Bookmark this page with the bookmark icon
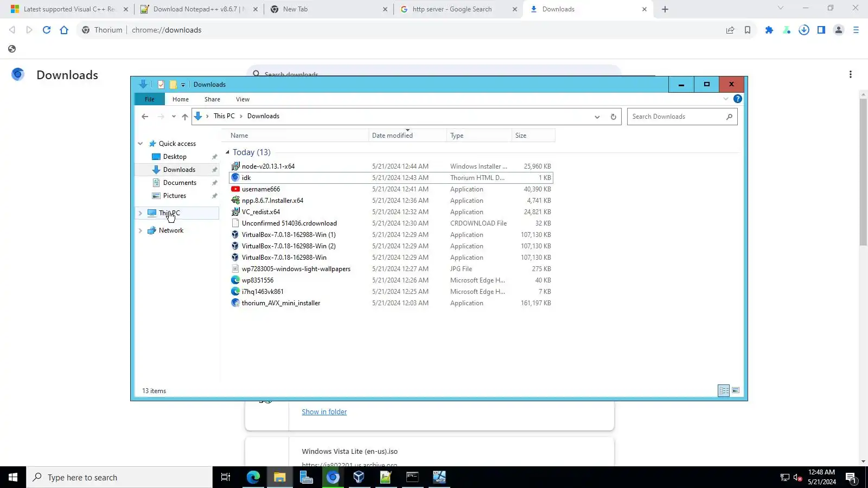 748,30
